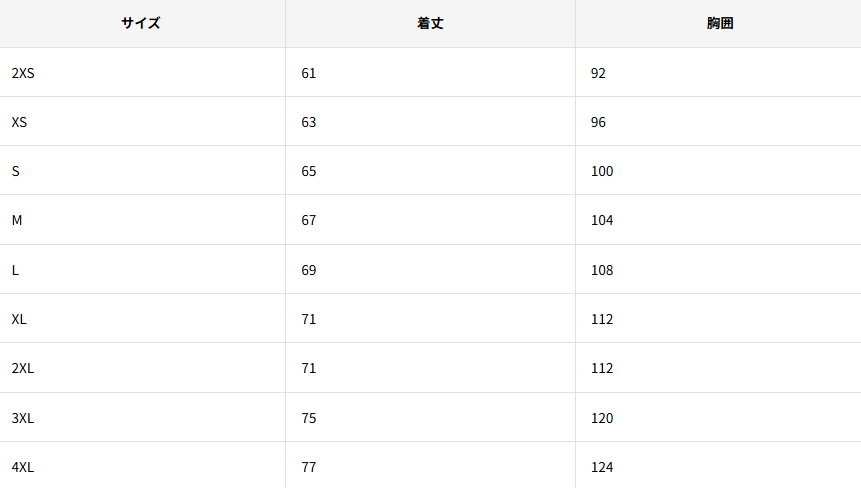Click chest value 108 in L row

602,270
